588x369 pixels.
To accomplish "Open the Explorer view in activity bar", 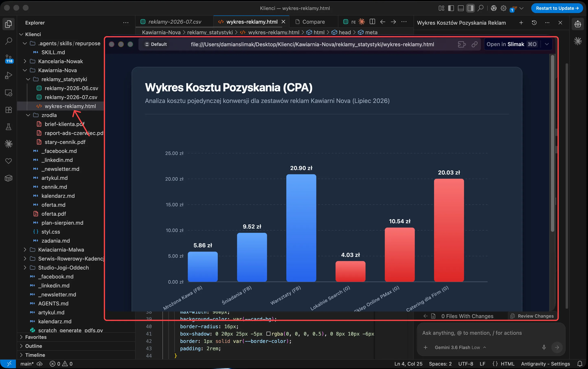I will [x=9, y=24].
